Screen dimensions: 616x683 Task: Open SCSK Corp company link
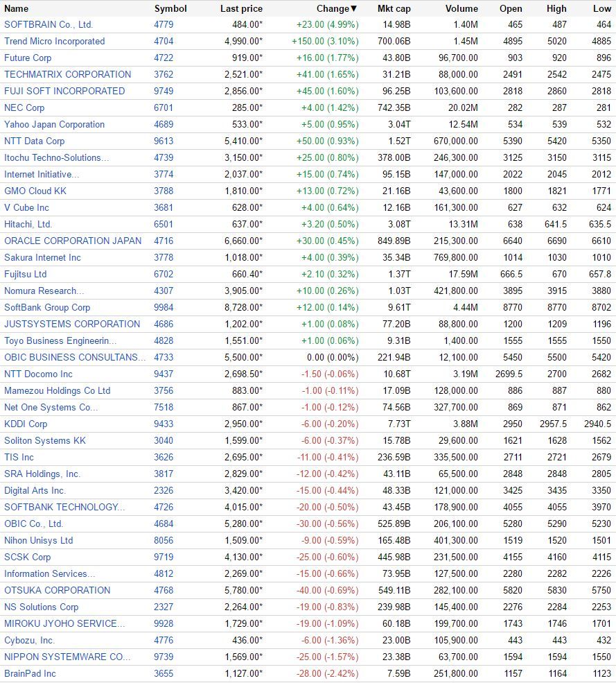coord(28,557)
